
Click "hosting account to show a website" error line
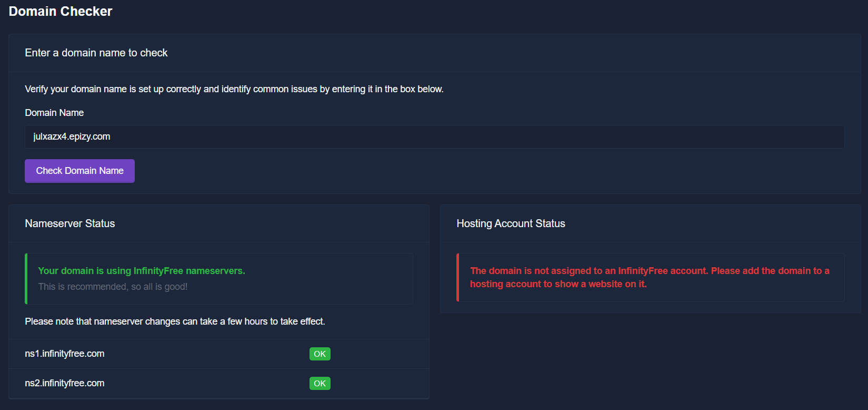(558, 284)
